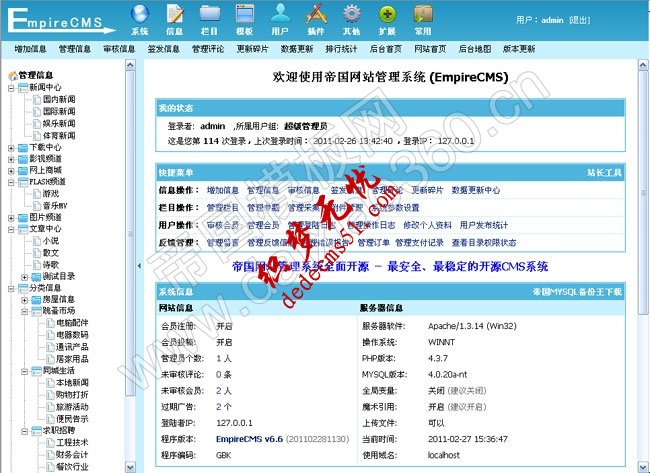Click 管理支付记录 quick link
Viewport: 650px width, 473px height.
click(419, 243)
